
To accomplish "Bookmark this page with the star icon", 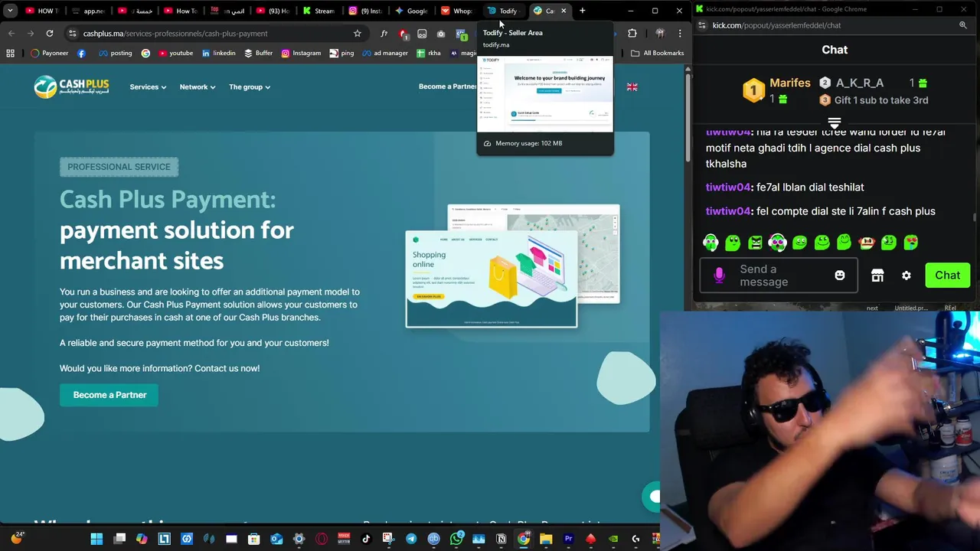I will pyautogui.click(x=357, y=34).
